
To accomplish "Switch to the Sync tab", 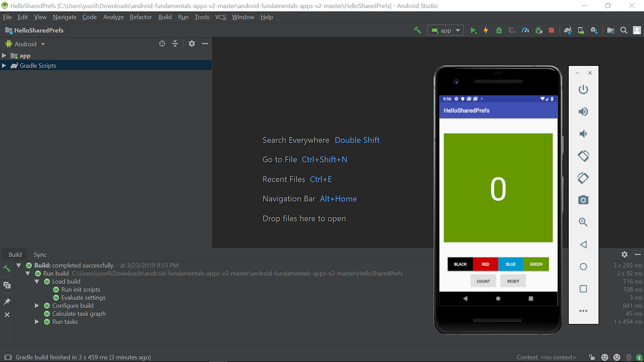I will (x=40, y=254).
